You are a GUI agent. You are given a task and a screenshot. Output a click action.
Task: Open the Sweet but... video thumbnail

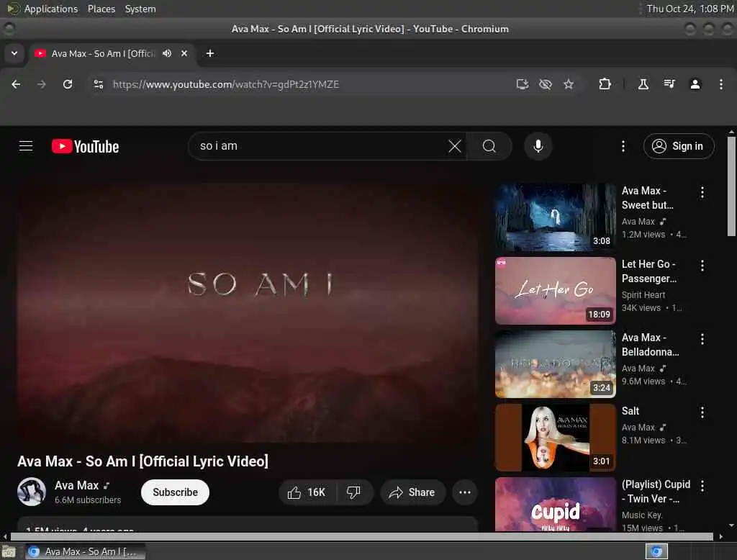555,217
